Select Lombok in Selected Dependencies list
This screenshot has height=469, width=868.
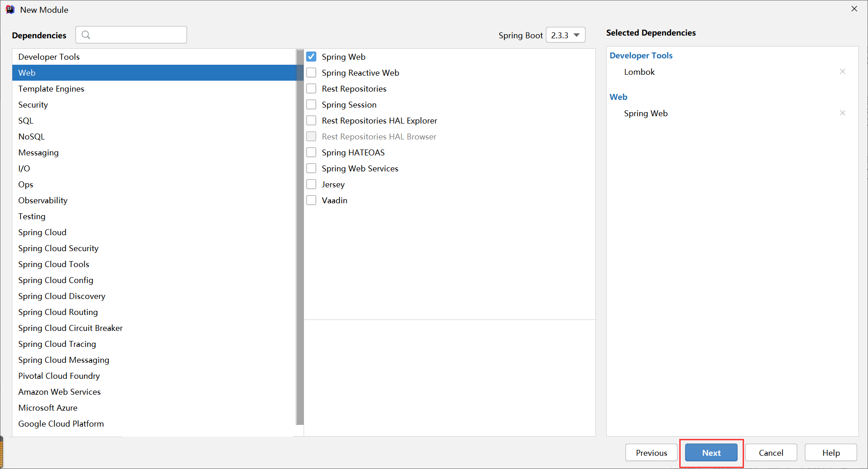tap(639, 72)
